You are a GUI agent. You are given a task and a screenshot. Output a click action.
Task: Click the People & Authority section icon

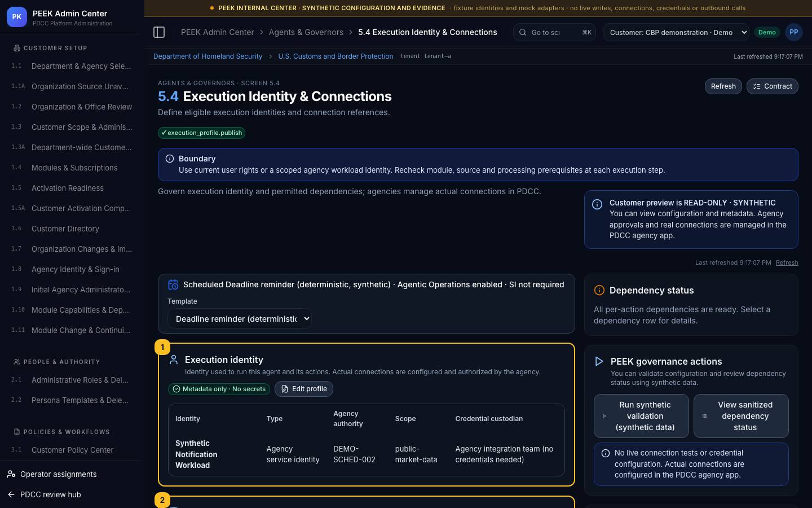pos(17,362)
